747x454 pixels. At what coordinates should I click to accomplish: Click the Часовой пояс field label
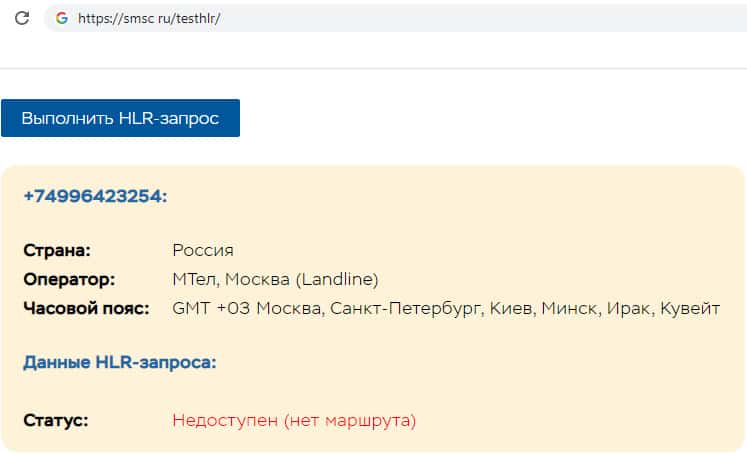pyautogui.click(x=86, y=308)
